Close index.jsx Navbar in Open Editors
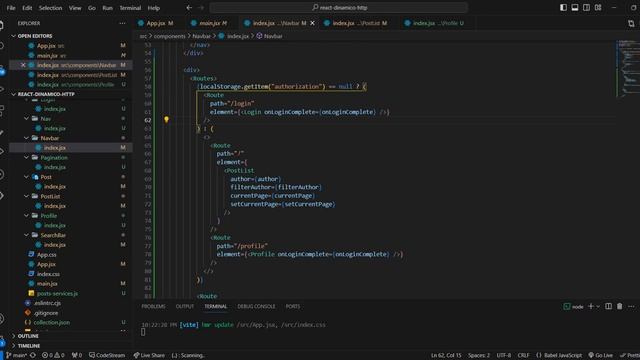Screen dimensions: 640x360 [x=23, y=65]
